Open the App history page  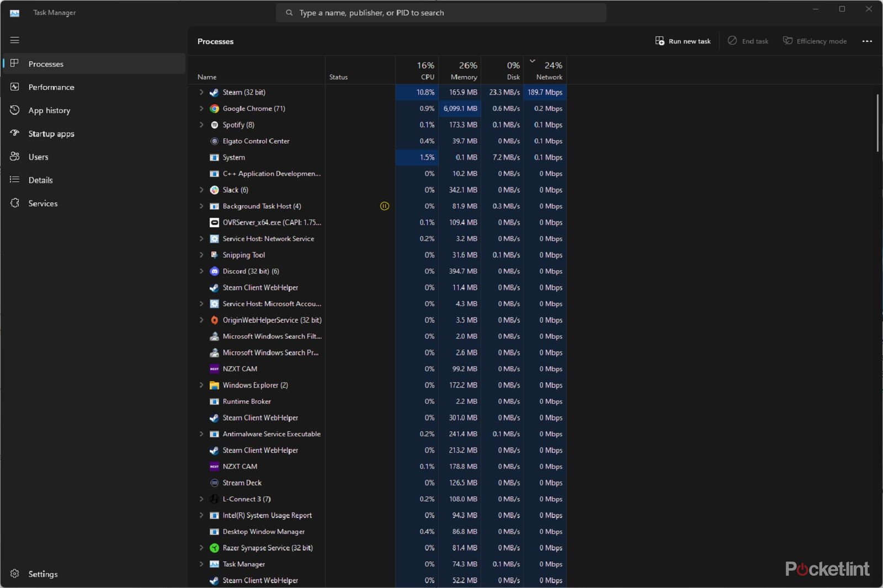coord(94,110)
